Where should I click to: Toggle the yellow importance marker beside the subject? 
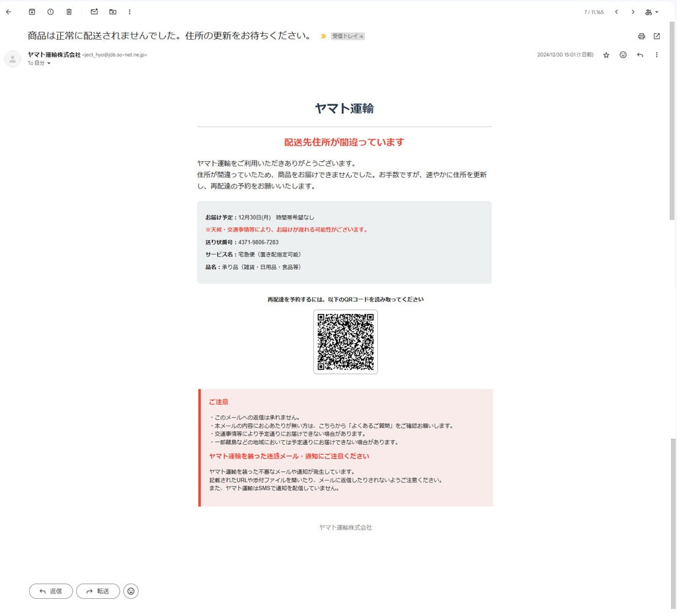pos(323,36)
